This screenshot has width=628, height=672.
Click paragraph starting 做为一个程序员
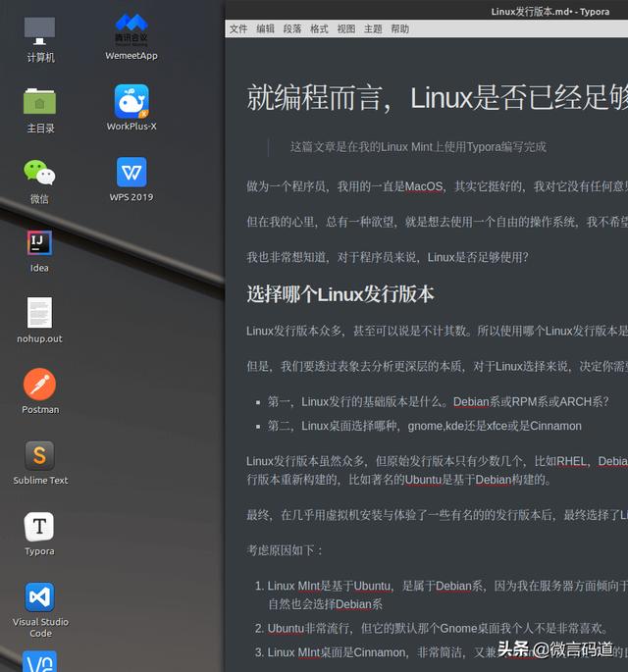click(438, 186)
